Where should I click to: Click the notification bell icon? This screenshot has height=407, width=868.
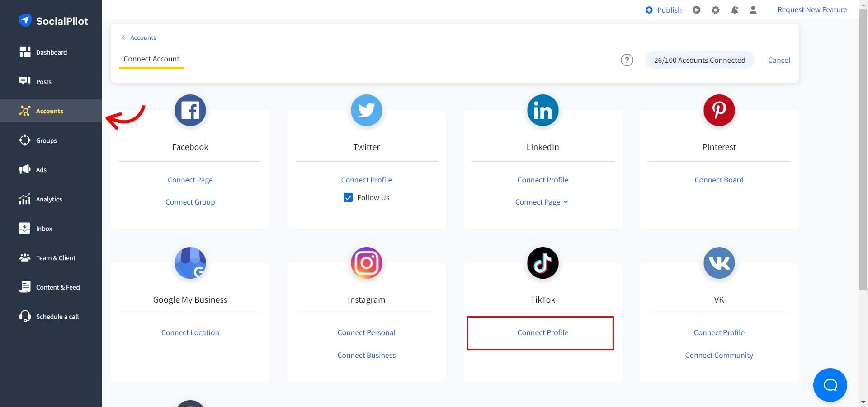(734, 9)
